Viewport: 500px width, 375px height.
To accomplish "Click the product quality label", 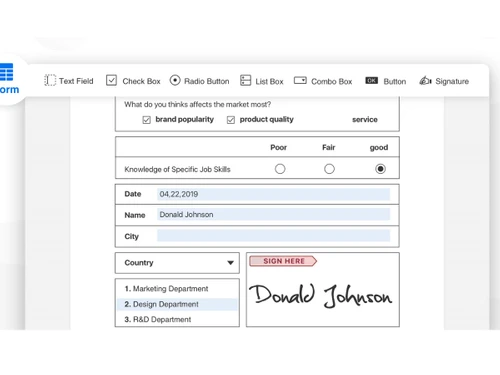I will [267, 119].
